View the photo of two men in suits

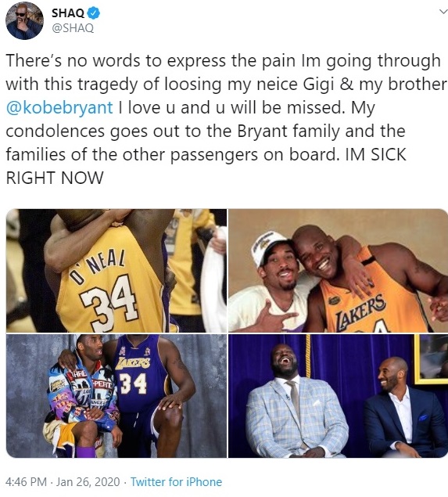pyautogui.click(x=338, y=396)
